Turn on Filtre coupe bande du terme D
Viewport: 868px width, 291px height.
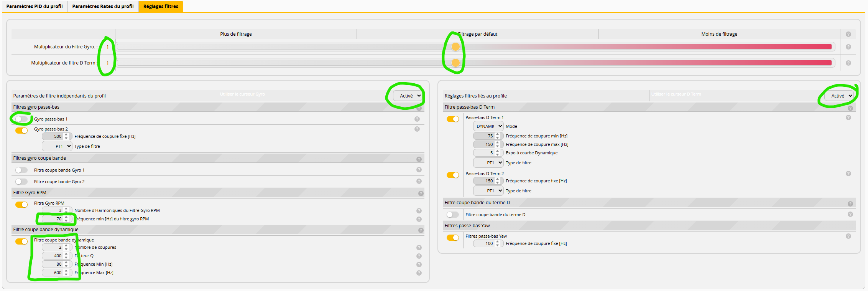452,215
